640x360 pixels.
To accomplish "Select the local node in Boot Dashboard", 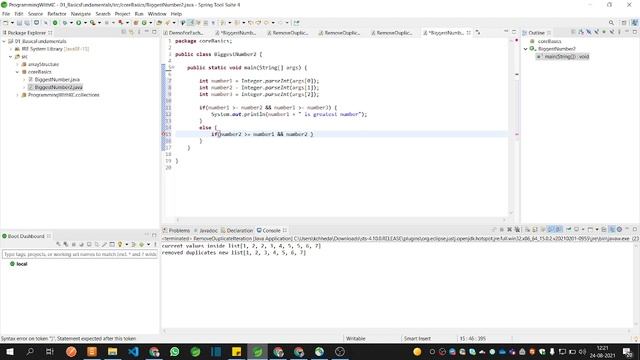I will [x=18, y=264].
